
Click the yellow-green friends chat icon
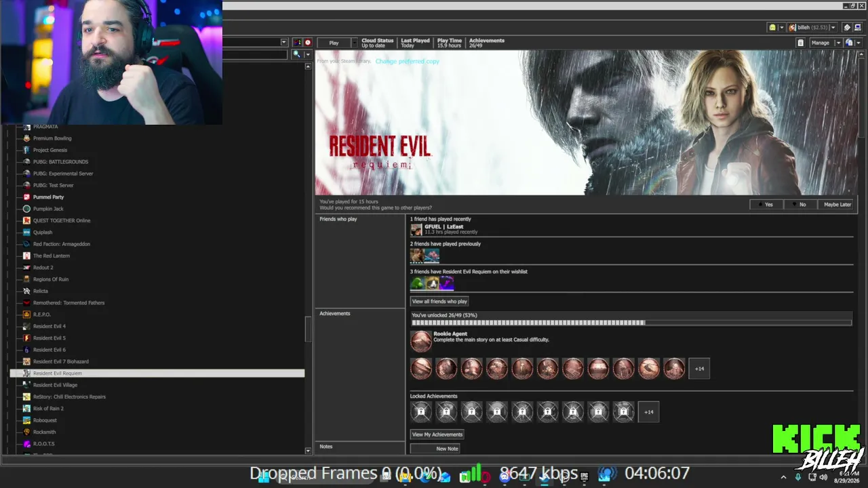click(772, 27)
